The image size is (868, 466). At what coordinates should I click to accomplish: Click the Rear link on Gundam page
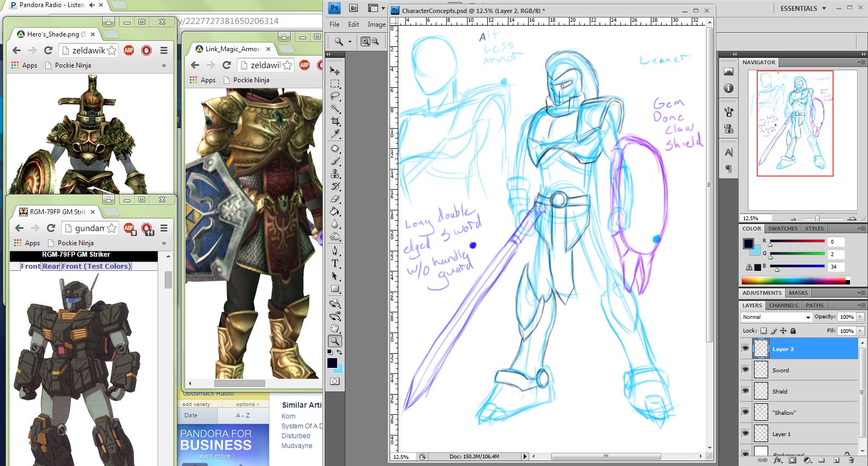[x=51, y=266]
